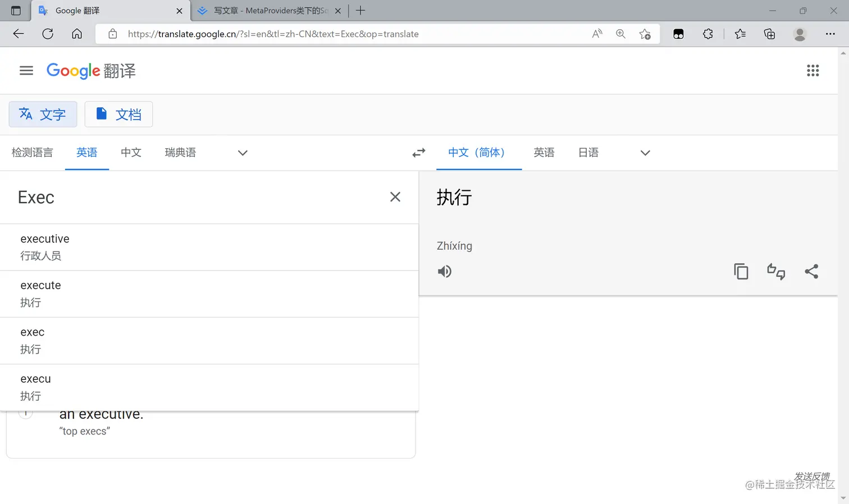Click the scroll down arrow at the bottom of the scrollbar
This screenshot has width=849, height=504.
pos(843,498)
